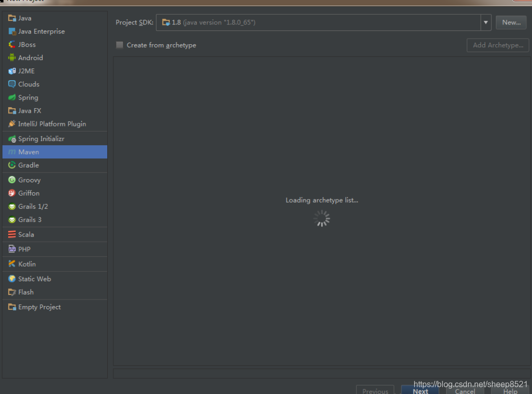Click the Loading archetype list... text
The height and width of the screenshot is (394, 532).
tap(322, 200)
